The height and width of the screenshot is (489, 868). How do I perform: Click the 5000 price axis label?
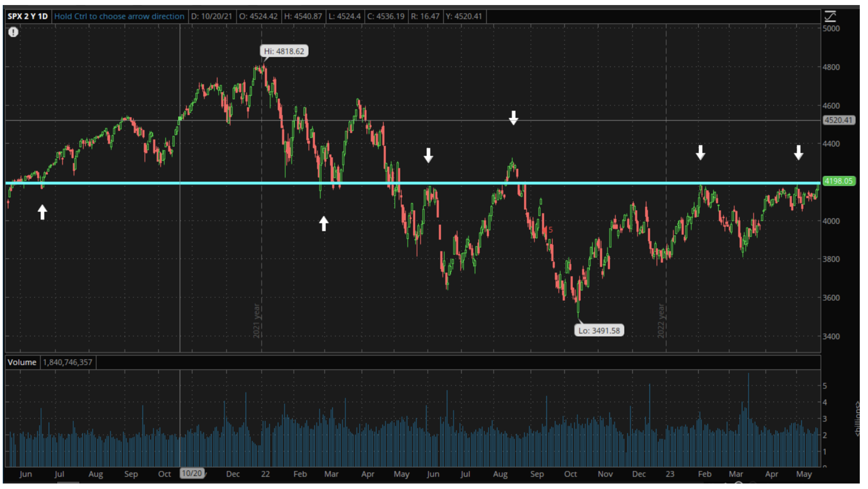point(831,28)
